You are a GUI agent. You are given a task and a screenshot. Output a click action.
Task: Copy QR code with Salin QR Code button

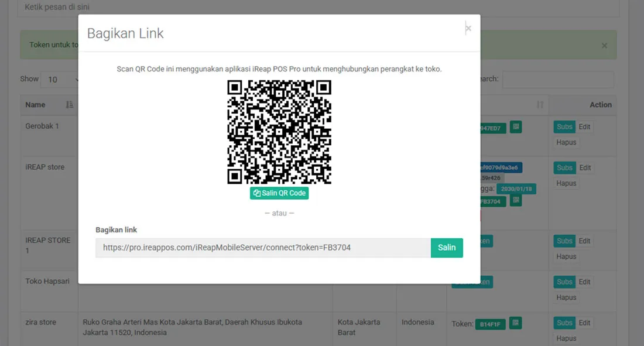[x=279, y=193]
